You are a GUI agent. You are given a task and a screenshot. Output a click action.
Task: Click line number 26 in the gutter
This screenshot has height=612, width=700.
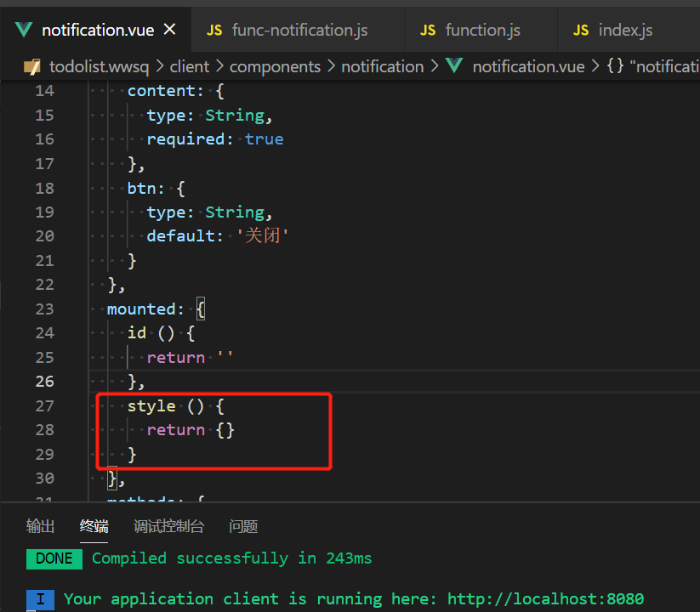pyautogui.click(x=43, y=381)
